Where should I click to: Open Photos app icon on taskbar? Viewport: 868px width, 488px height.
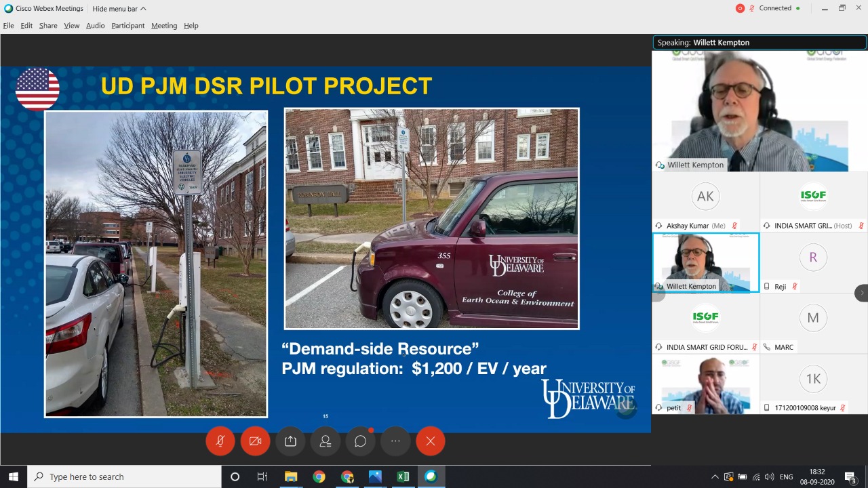click(375, 476)
